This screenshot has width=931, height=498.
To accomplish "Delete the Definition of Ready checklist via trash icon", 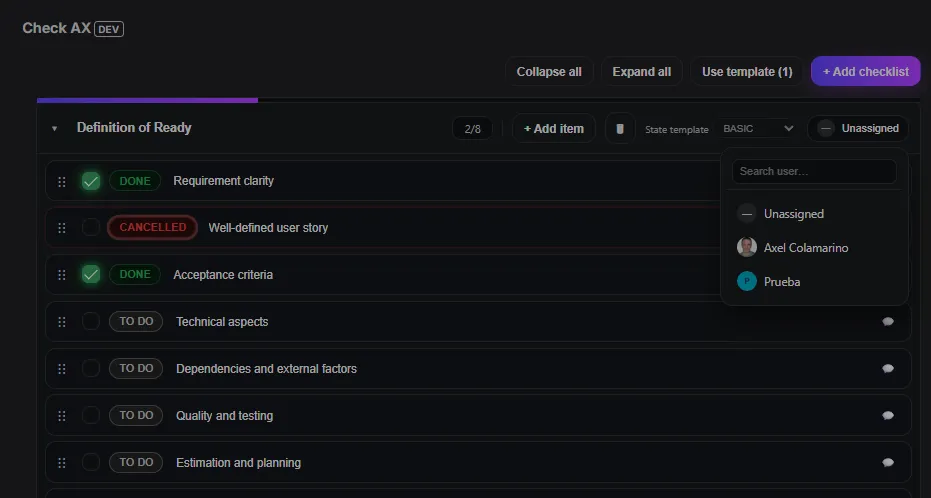I will pyautogui.click(x=620, y=129).
